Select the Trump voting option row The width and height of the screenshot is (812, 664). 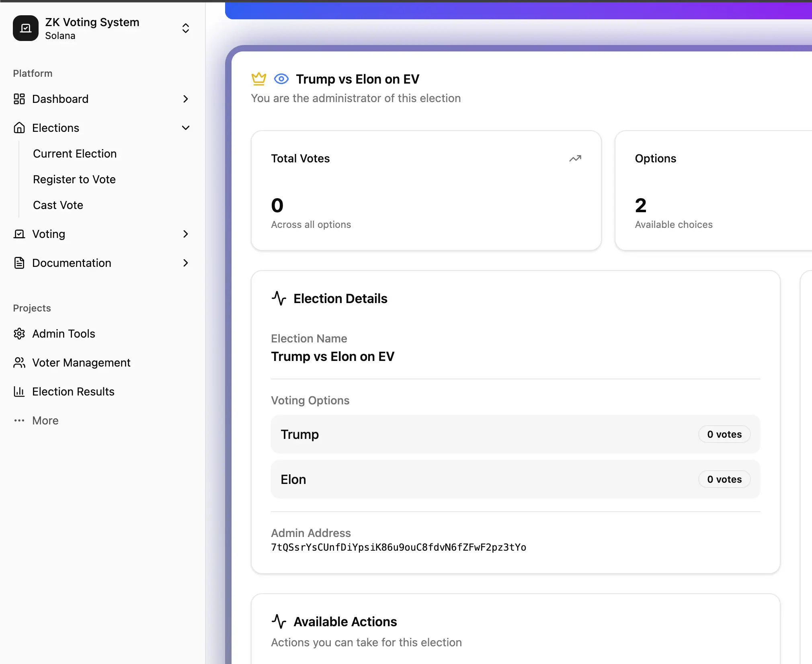(x=482, y=434)
